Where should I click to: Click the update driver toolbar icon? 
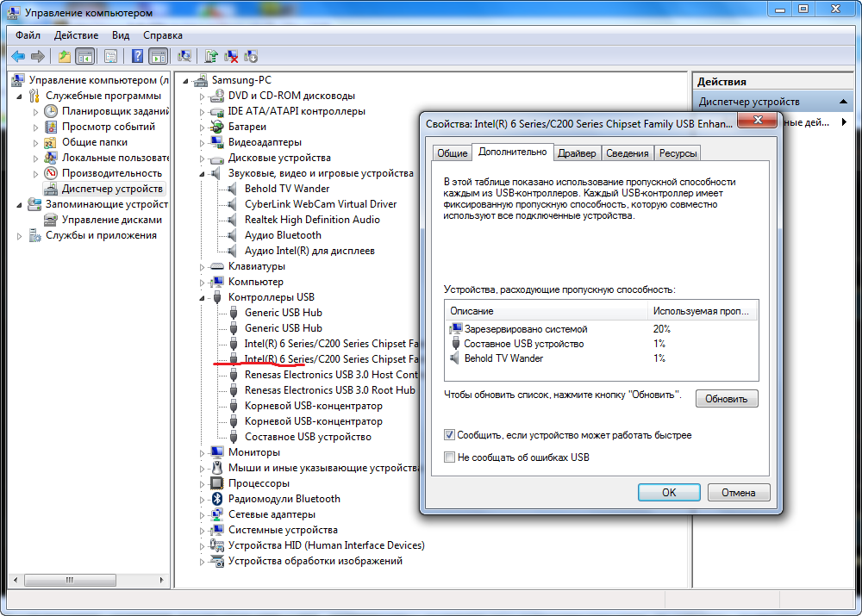[211, 57]
